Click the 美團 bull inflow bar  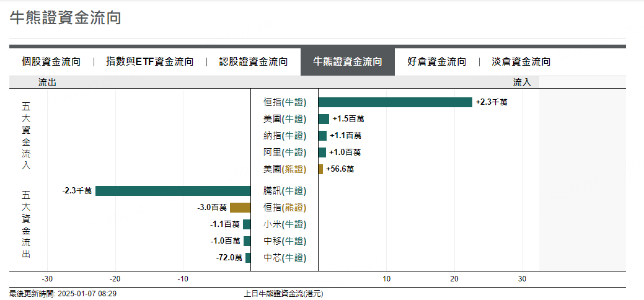click(x=324, y=119)
